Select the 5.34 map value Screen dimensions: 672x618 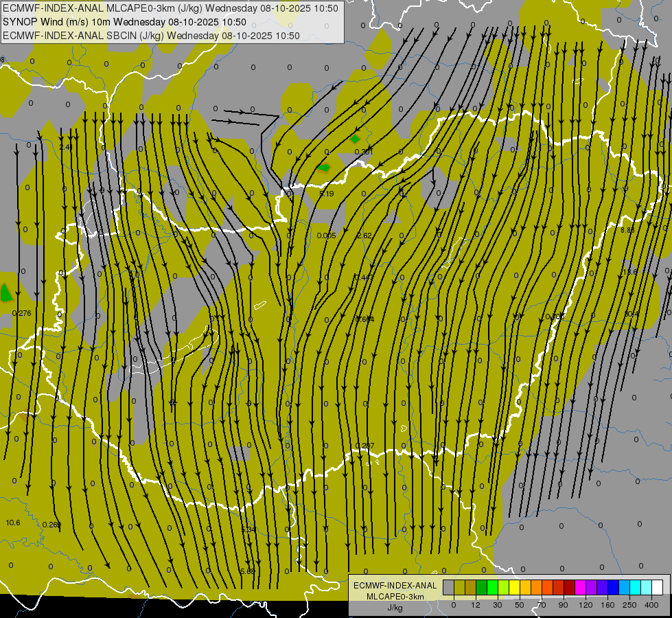(248, 529)
